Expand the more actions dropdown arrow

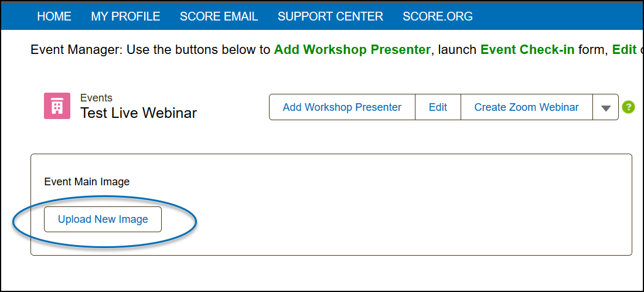click(x=606, y=108)
